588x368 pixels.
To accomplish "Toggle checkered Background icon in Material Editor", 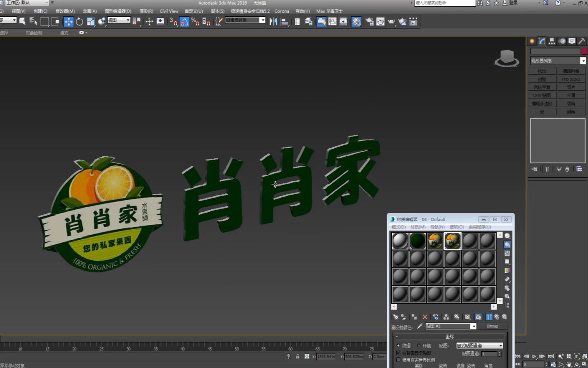I will 507,253.
